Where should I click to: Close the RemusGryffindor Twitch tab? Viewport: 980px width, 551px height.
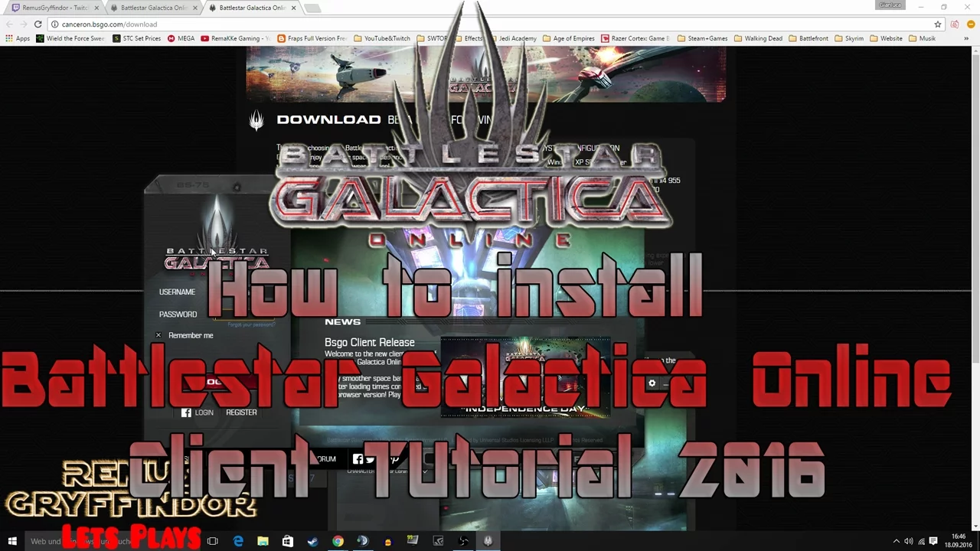96,8
